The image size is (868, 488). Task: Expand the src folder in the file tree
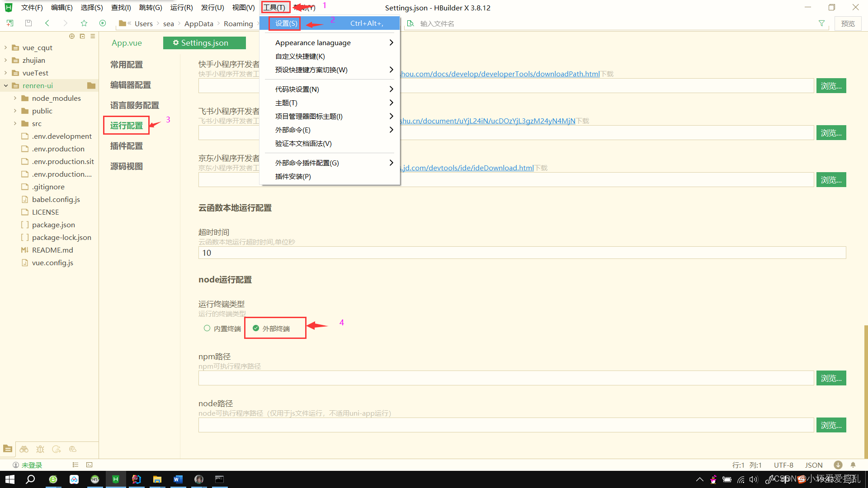[14, 123]
